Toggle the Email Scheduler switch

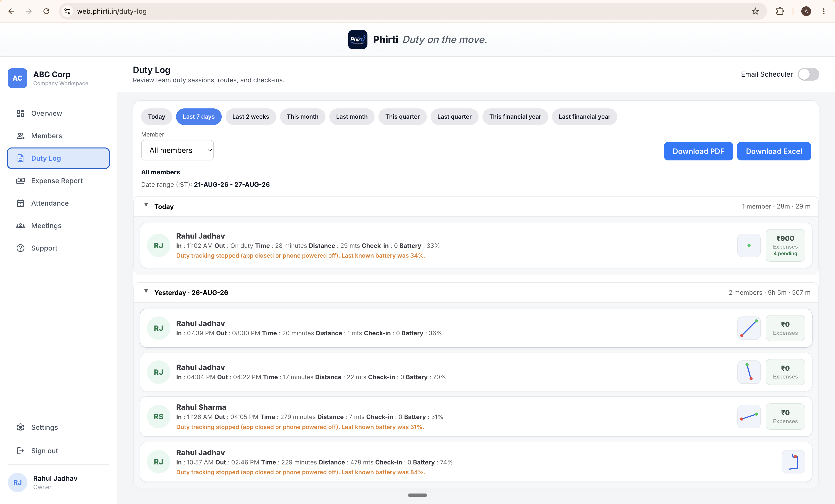click(808, 74)
